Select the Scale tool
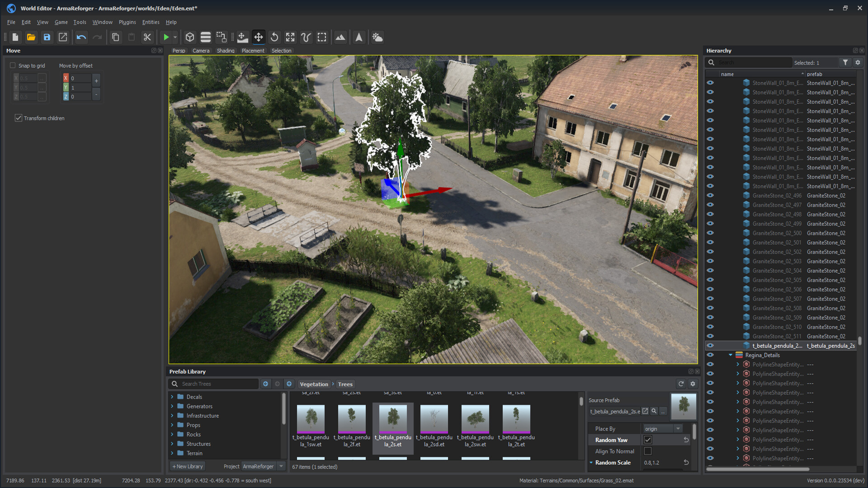 (x=290, y=37)
